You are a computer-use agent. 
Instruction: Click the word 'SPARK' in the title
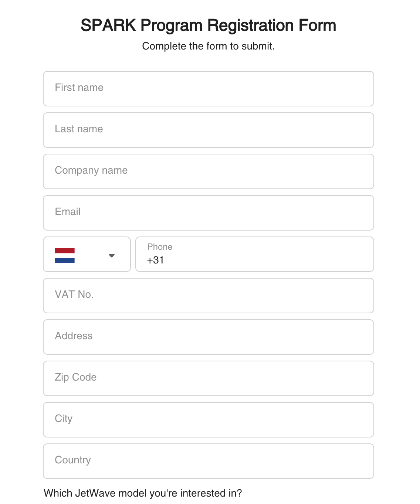coord(108,25)
